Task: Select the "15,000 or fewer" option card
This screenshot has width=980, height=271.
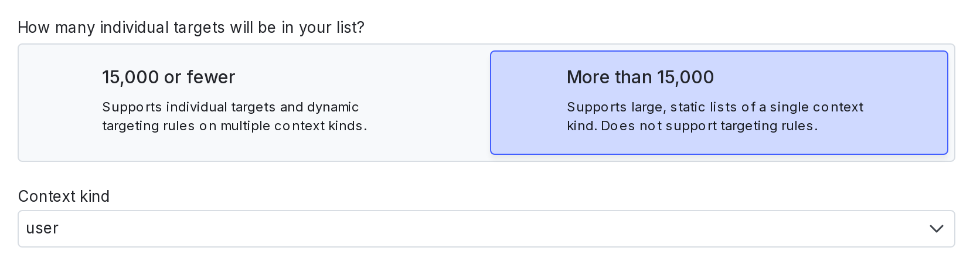Action: pos(254,103)
